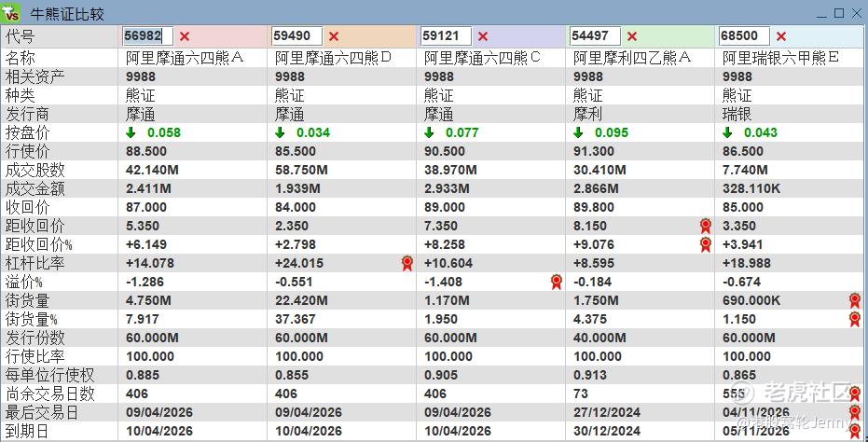Focus the code input containing 56982
The width and height of the screenshot is (868, 442).
(x=148, y=36)
